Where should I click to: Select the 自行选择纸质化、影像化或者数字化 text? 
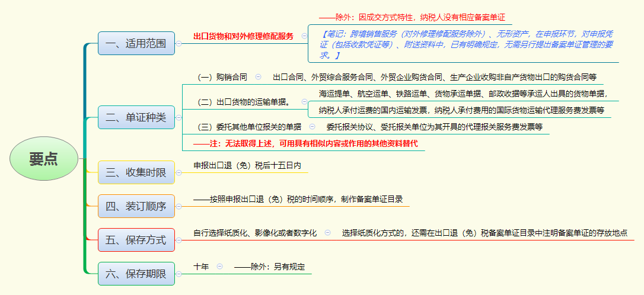pos(255,233)
